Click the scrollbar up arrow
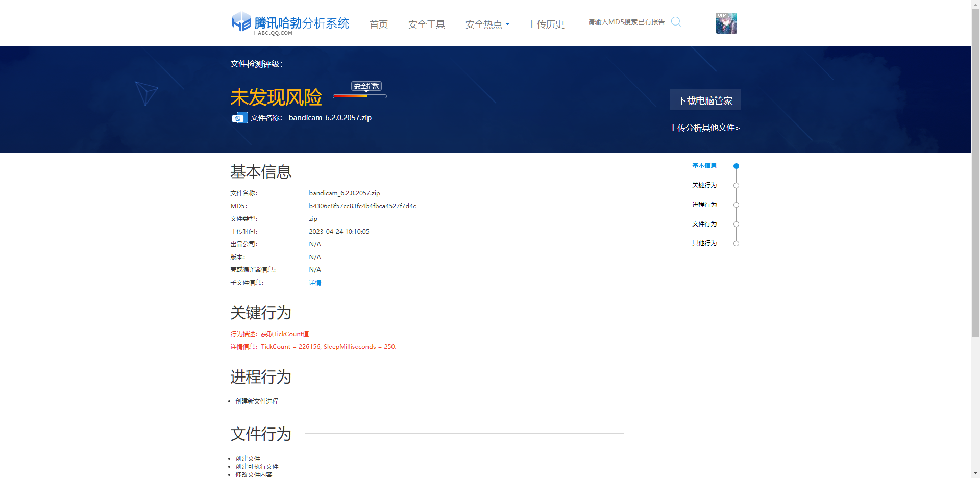The width and height of the screenshot is (980, 478). pyautogui.click(x=975, y=4)
